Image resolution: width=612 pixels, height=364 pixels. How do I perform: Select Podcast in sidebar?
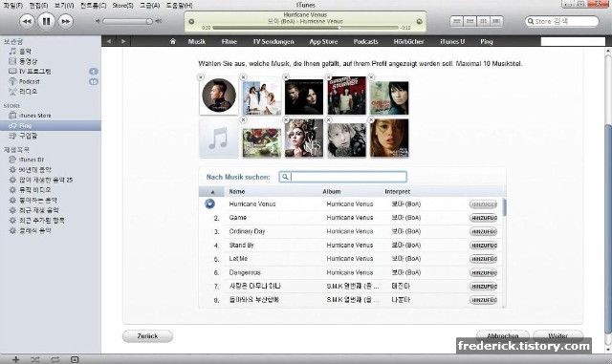(x=30, y=81)
